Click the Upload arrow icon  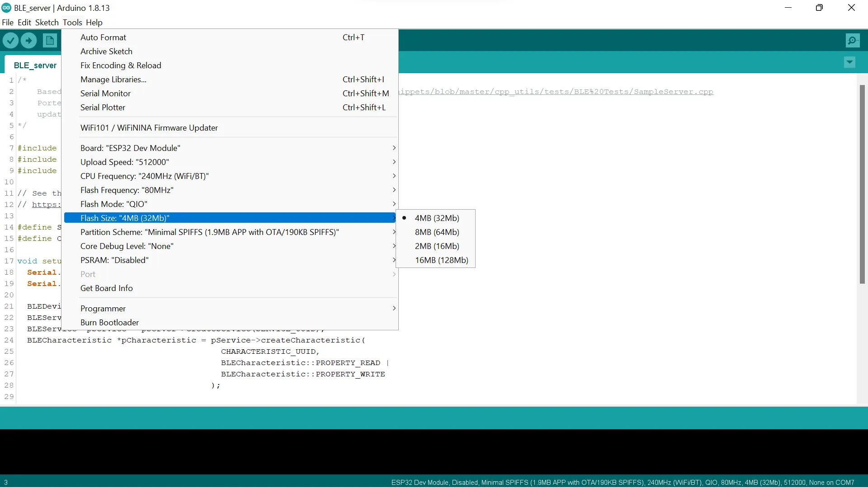click(28, 41)
